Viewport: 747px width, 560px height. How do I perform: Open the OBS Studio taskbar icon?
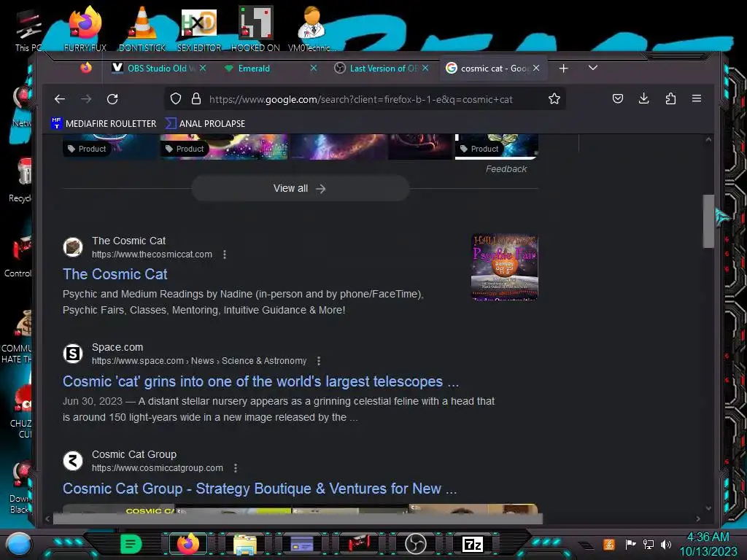pos(415,544)
